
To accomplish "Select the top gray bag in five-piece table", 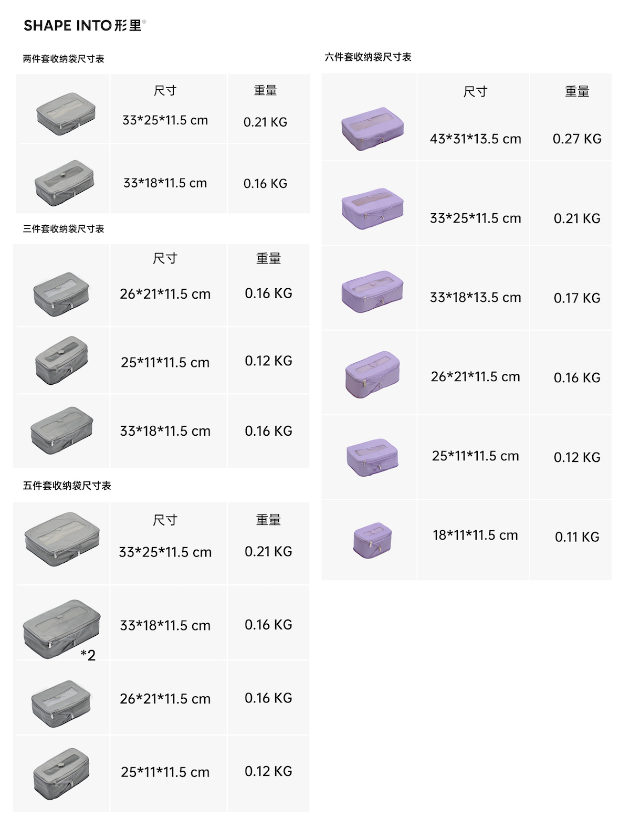I will (x=62, y=539).
